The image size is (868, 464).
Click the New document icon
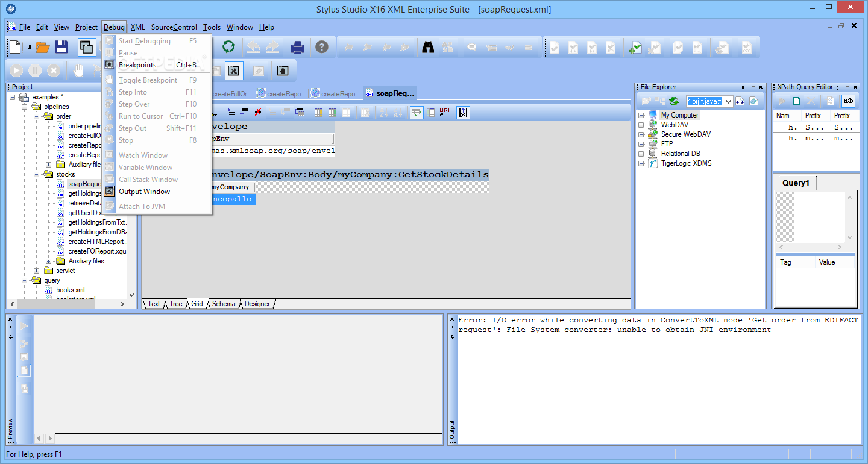point(16,46)
